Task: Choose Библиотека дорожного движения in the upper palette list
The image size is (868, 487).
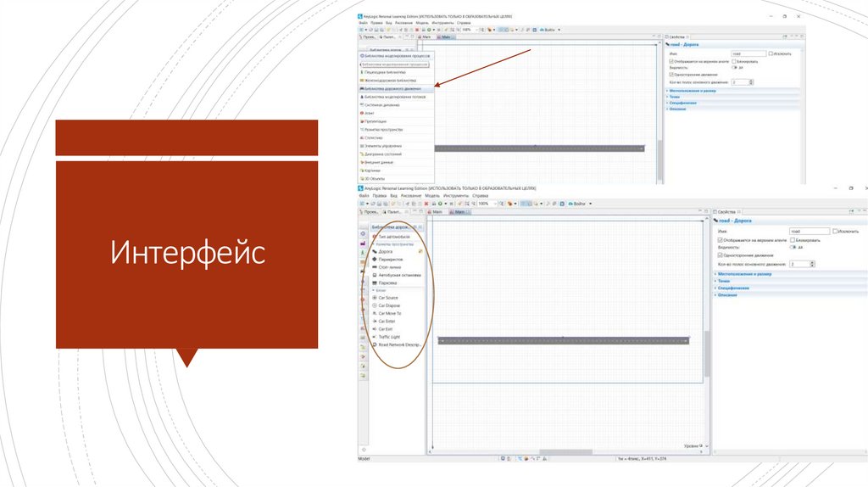Action: (x=397, y=88)
